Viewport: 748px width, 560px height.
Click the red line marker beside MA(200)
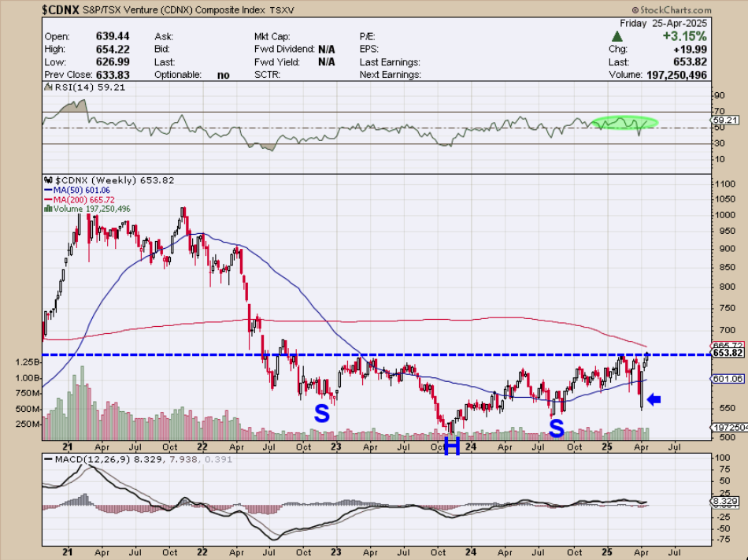pyautogui.click(x=48, y=200)
